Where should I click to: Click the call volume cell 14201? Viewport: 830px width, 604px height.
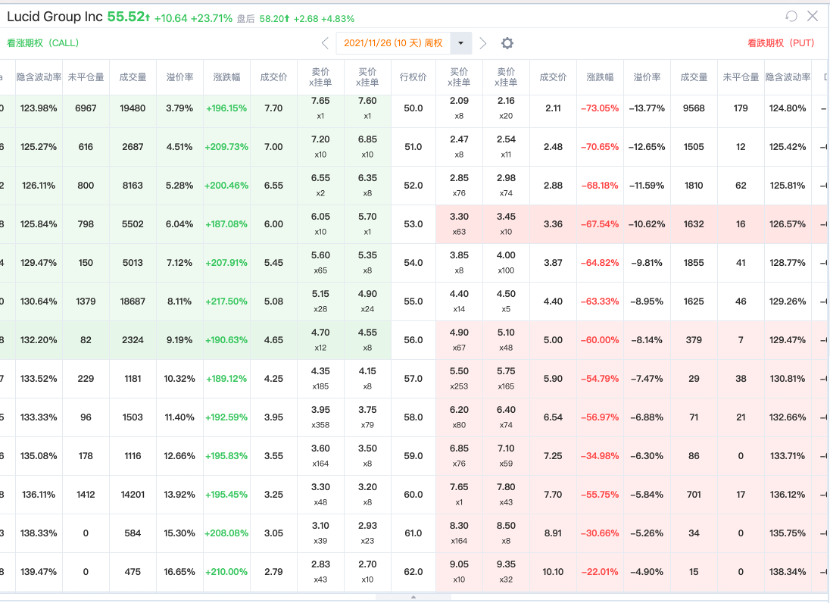pyautogui.click(x=133, y=495)
